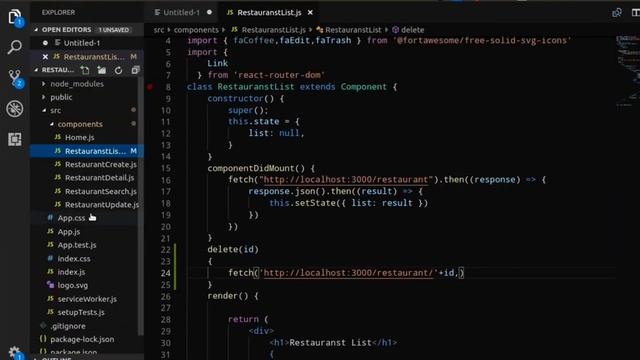Viewport: 640px width, 360px height.
Task: Collapse the RESTAU... project folder section
Action: click(55, 70)
